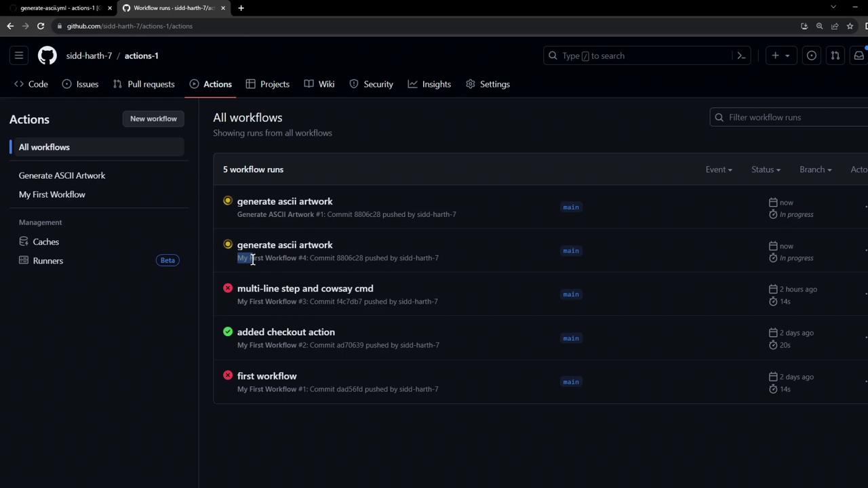Open the GitHub hamburger navigation menu

19,56
